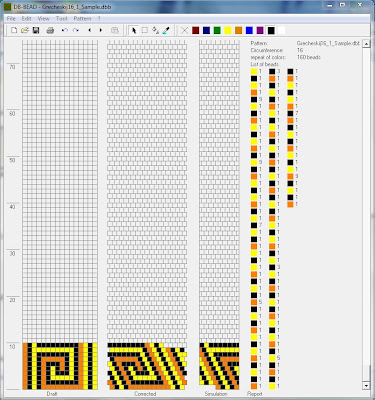This screenshot has width=375, height=400.
Task: Open a file with the folder icon
Action: [25, 30]
